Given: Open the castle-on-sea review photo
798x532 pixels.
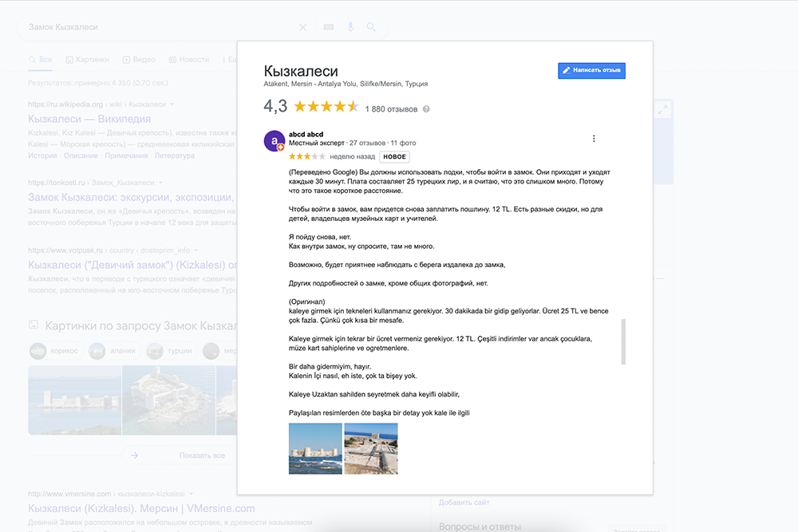Looking at the screenshot, I should [x=315, y=448].
